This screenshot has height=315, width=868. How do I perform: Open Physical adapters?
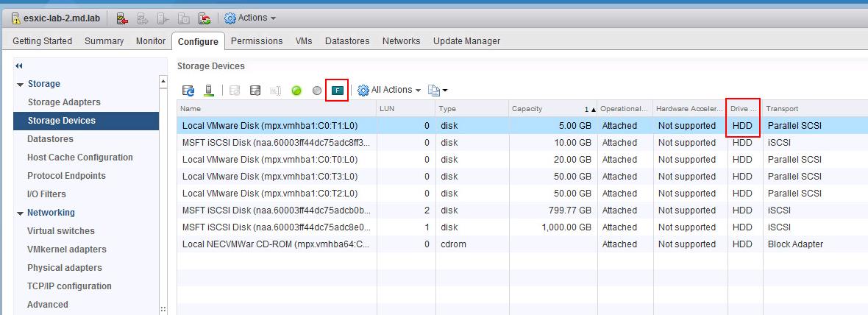[x=65, y=267]
